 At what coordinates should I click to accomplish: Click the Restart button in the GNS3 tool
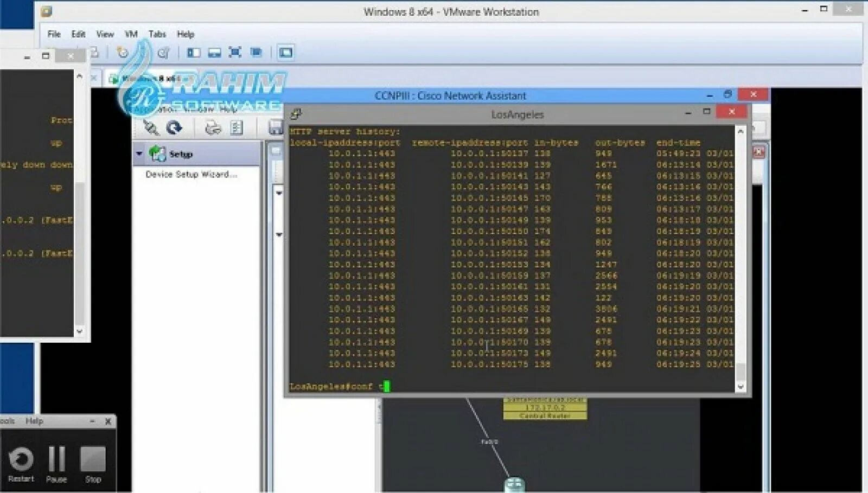[x=21, y=465]
